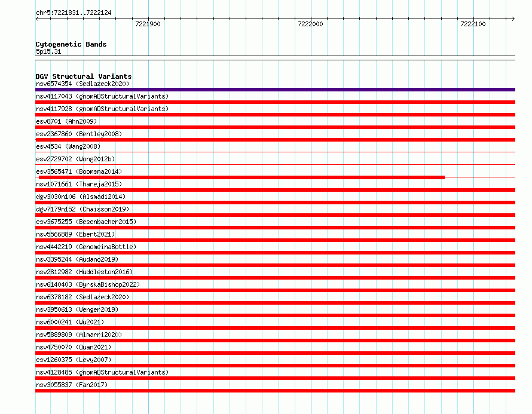The width and height of the screenshot is (532, 414).
Task: Select the red bar under esv8701 (Ahn2009)
Action: pyautogui.click(x=275, y=127)
